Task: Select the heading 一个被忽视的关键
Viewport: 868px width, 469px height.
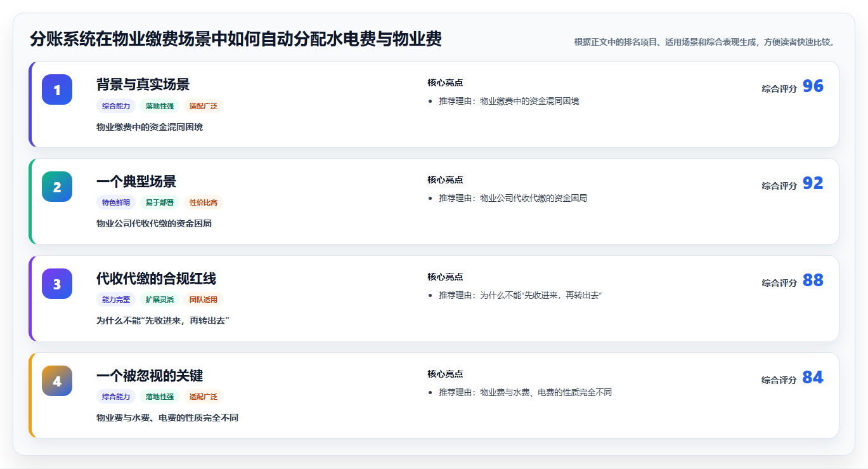Action: tap(150, 376)
